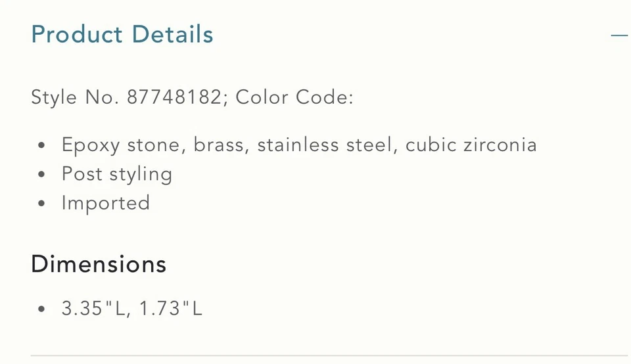The image size is (631, 364).
Task: Collapse Product Details with the minus icon
Action: point(619,35)
